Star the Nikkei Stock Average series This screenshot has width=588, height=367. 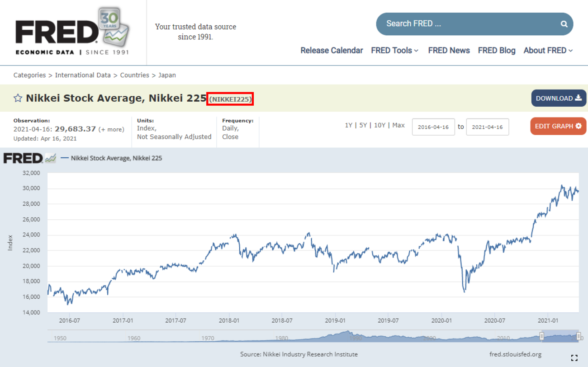18,98
